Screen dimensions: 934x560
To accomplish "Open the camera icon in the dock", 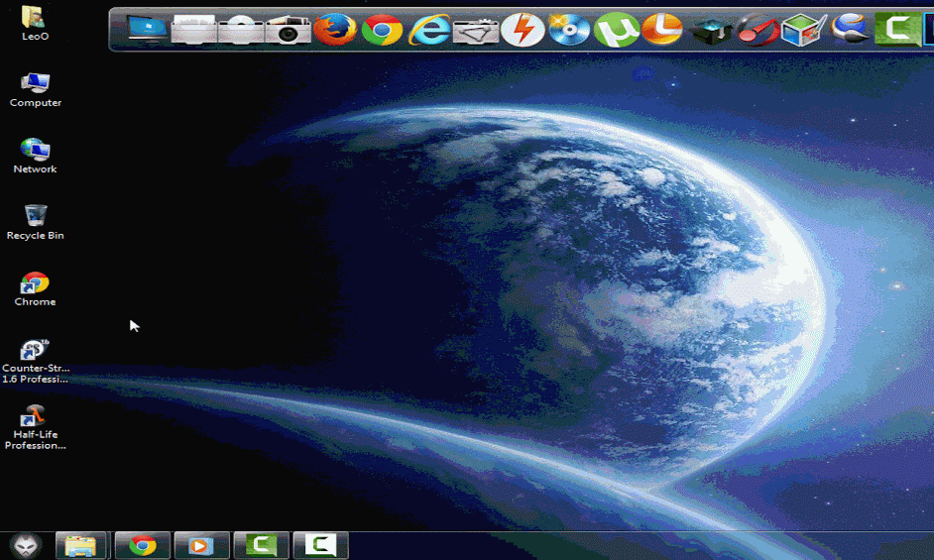I will [x=288, y=29].
